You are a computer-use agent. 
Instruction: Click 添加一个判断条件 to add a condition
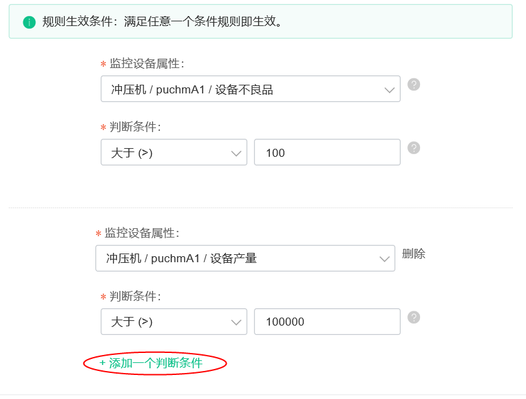156,363
